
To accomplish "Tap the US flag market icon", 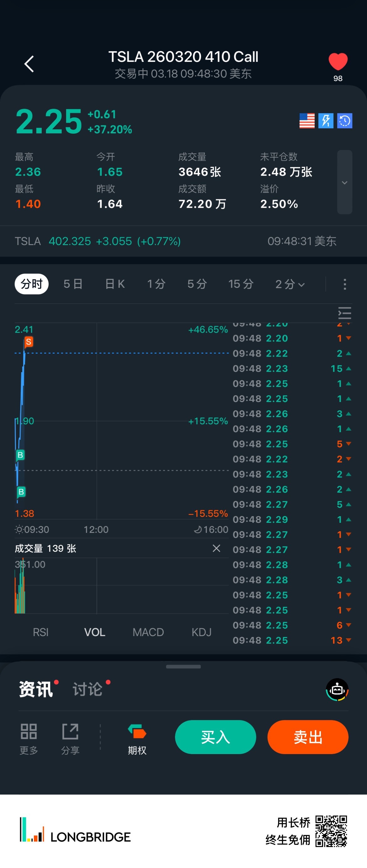I will click(307, 121).
